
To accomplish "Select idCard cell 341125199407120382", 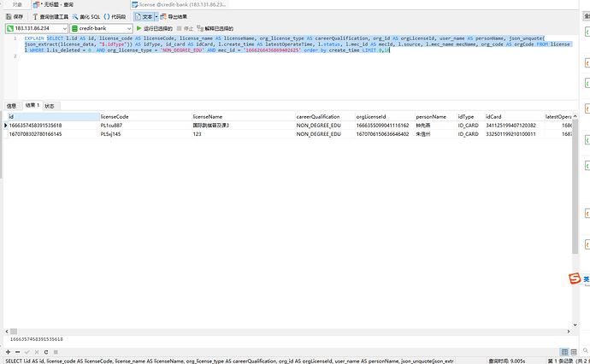I will coord(515,126).
